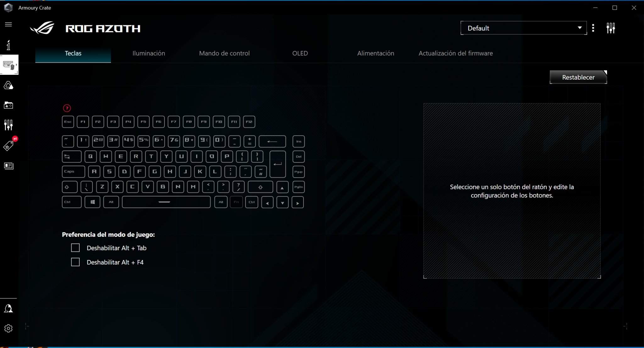
Task: Select the F1 key
Action: click(83, 122)
